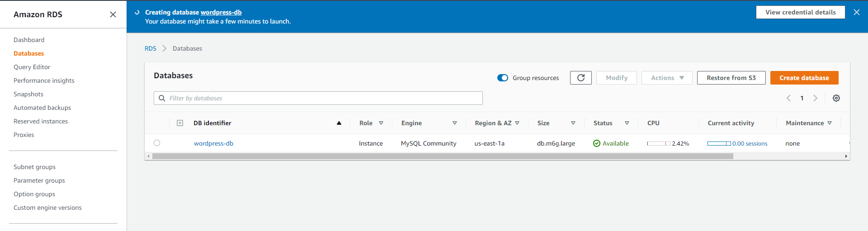The width and height of the screenshot is (868, 231).
Task: Open wordpress-db link in the banner
Action: [x=221, y=12]
